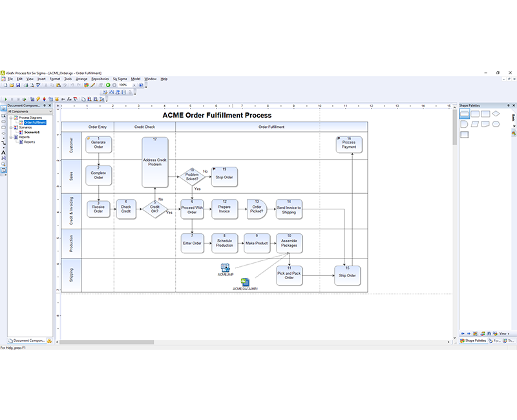517x420 pixels.
Task: Open the Six Sigma menu
Action: coord(120,79)
